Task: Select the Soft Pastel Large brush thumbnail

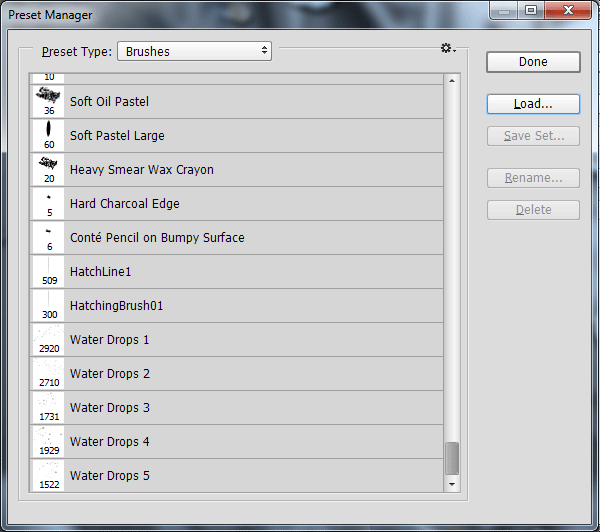Action: (x=48, y=135)
